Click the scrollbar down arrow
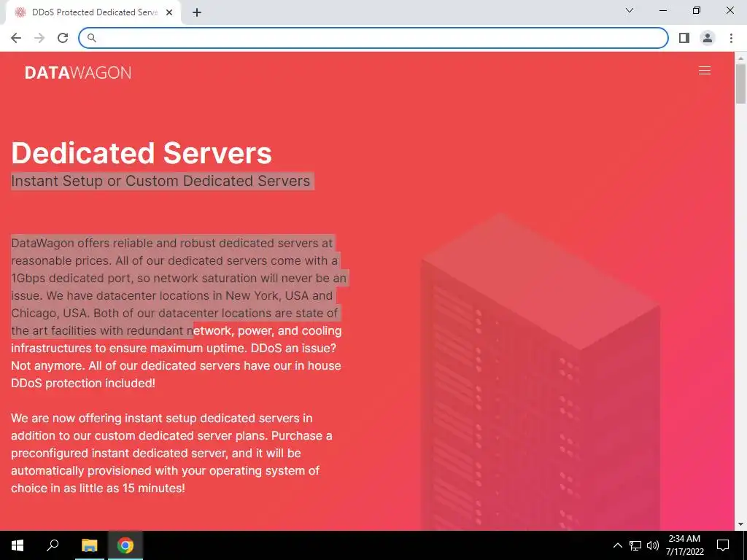This screenshot has width=747, height=560. pyautogui.click(x=740, y=524)
